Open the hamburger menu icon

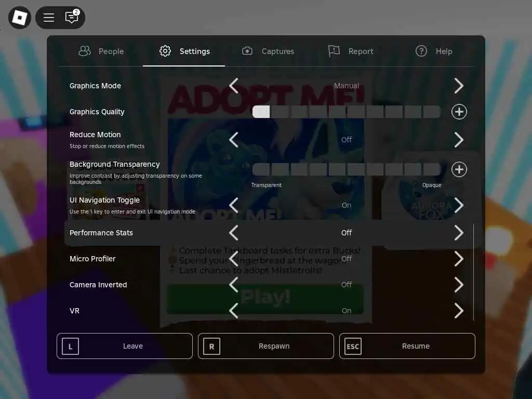pyautogui.click(x=49, y=17)
